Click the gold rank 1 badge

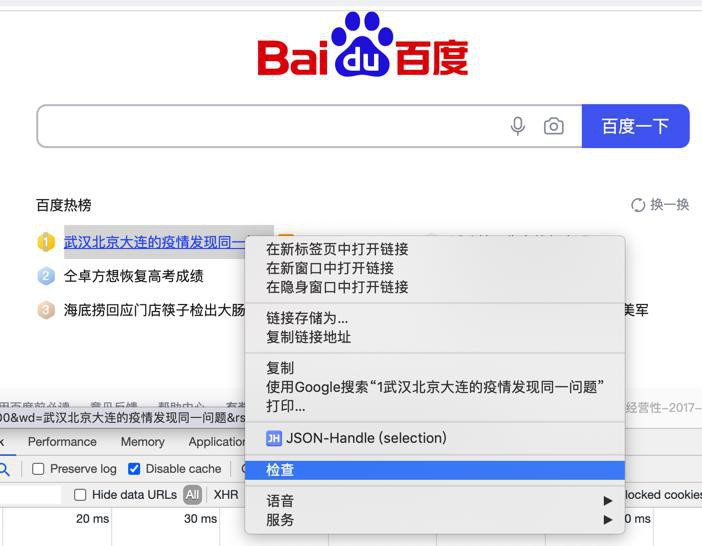[46, 242]
